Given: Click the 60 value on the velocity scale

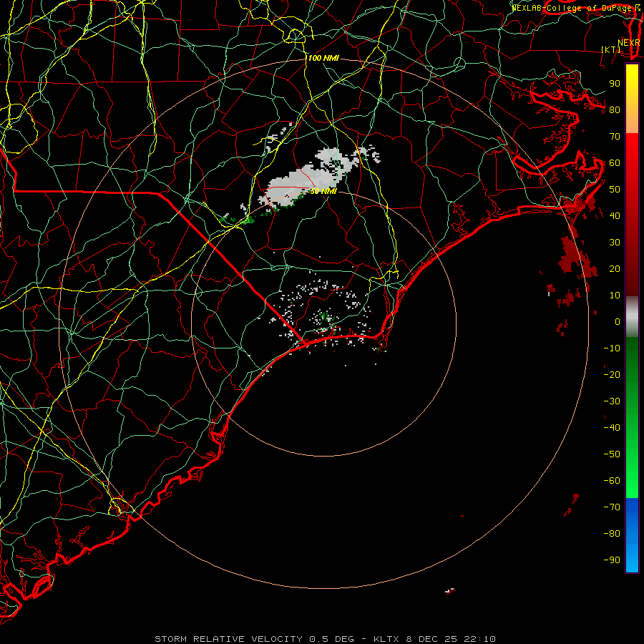Looking at the screenshot, I should [x=615, y=163].
